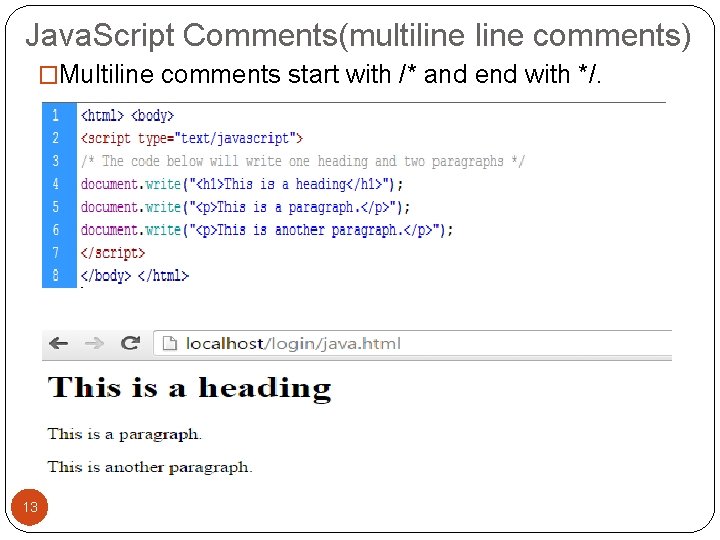720x540 pixels.
Task: Click the code line writing 'This is a paragraph.'
Action: click(x=245, y=207)
